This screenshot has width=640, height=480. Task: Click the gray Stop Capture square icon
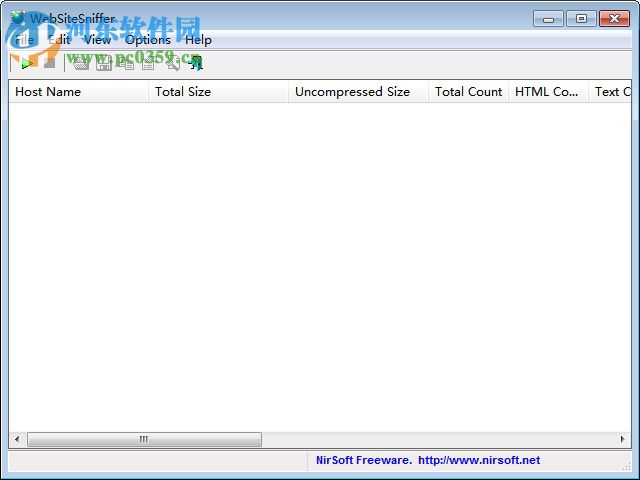(x=49, y=63)
